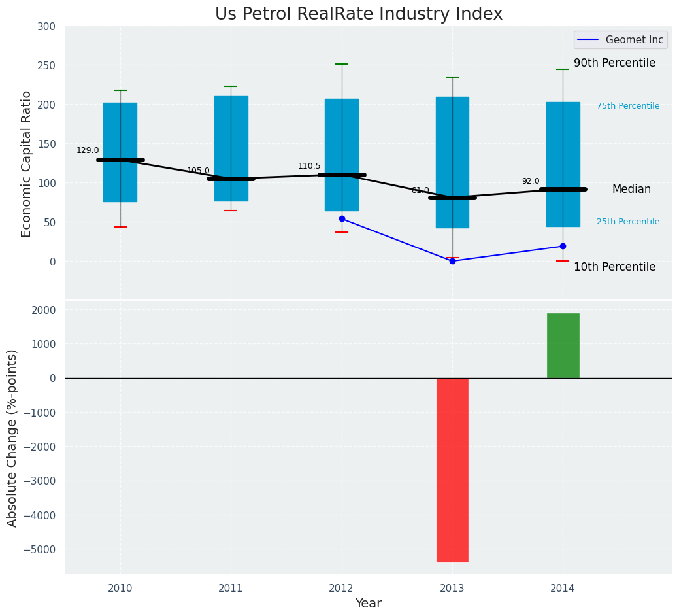Viewport: 679px width, 616px height.
Task: Click the 2011 x-axis tick label
Action: click(231, 589)
